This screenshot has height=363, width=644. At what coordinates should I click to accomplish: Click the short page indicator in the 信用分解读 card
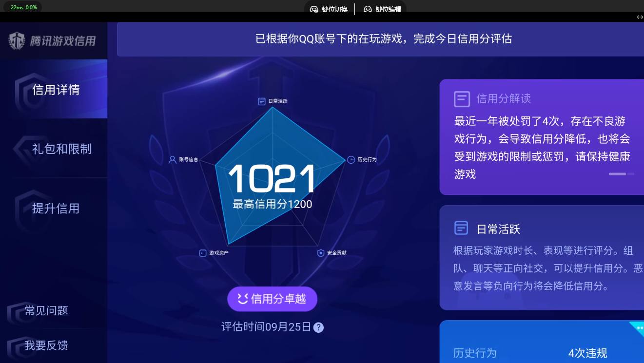click(631, 174)
